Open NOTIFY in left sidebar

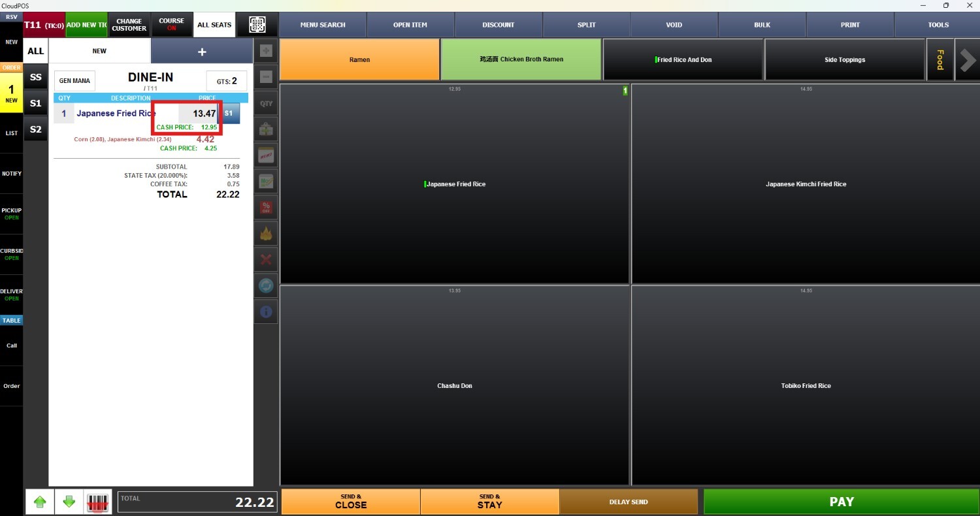coord(12,174)
